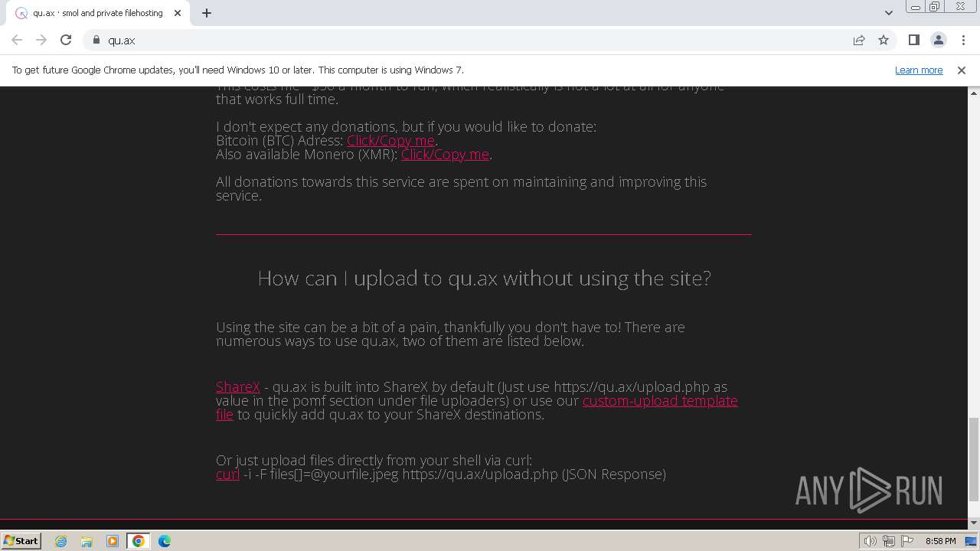This screenshot has height=551, width=980.
Task: Open the Chrome side panel
Action: (x=913, y=40)
